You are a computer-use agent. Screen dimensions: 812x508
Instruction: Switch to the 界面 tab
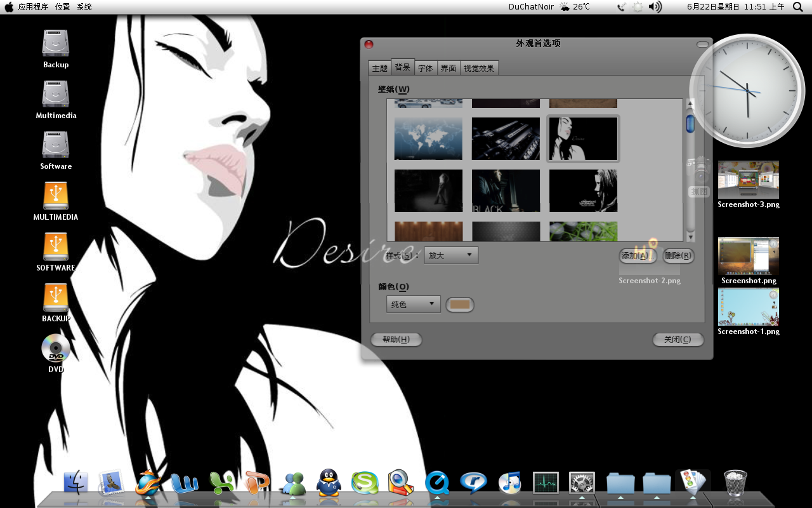pos(449,68)
